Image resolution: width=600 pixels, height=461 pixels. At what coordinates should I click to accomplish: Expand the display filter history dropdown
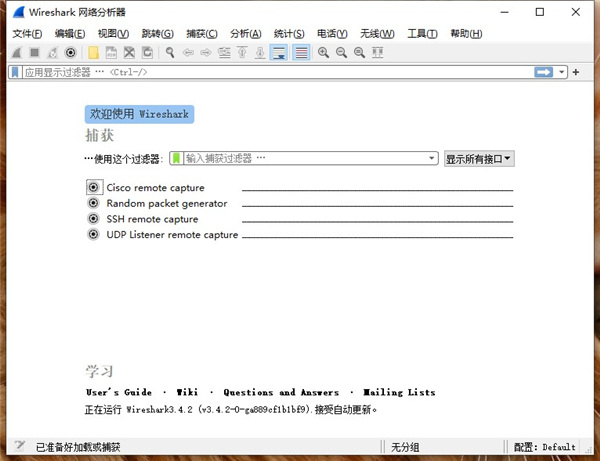(561, 72)
